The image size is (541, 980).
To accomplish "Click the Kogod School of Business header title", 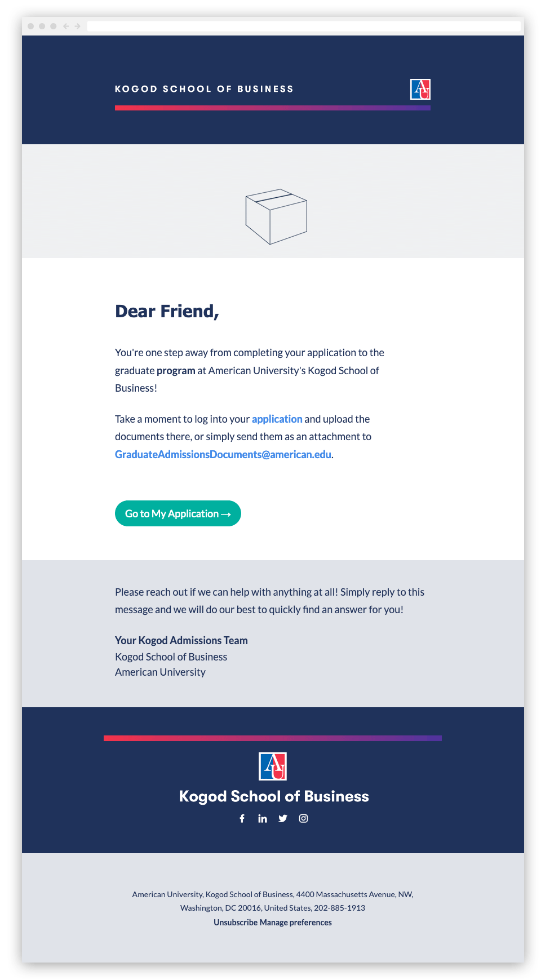I will (x=204, y=89).
